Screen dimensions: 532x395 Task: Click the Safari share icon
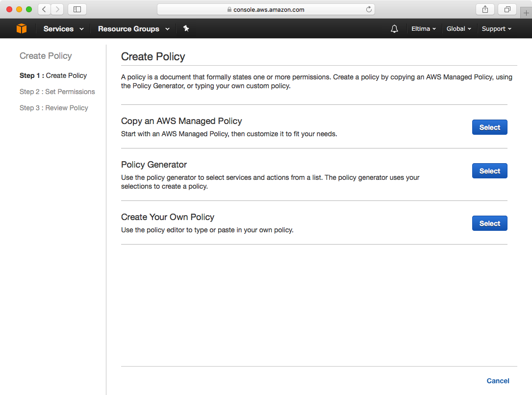pos(484,9)
